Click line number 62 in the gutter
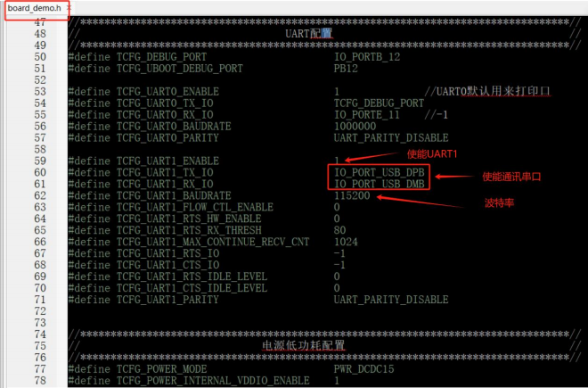The height and width of the screenshot is (388, 588). (40, 195)
